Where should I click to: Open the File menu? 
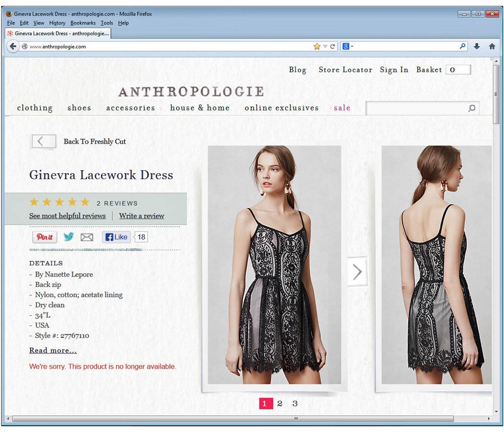(x=11, y=23)
